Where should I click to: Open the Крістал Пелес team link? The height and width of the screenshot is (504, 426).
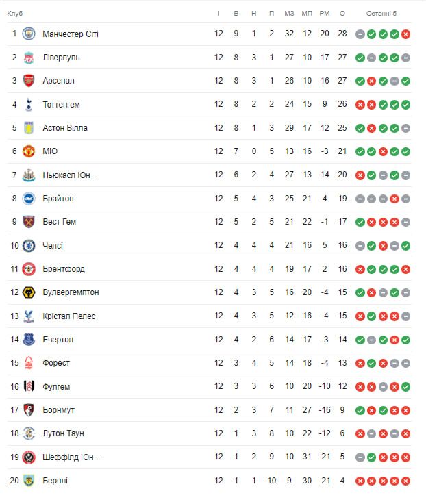(68, 316)
